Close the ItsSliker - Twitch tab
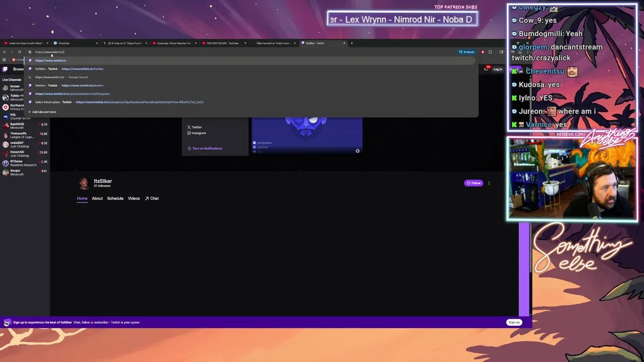Image resolution: width=644 pixels, height=362 pixels. (x=344, y=43)
